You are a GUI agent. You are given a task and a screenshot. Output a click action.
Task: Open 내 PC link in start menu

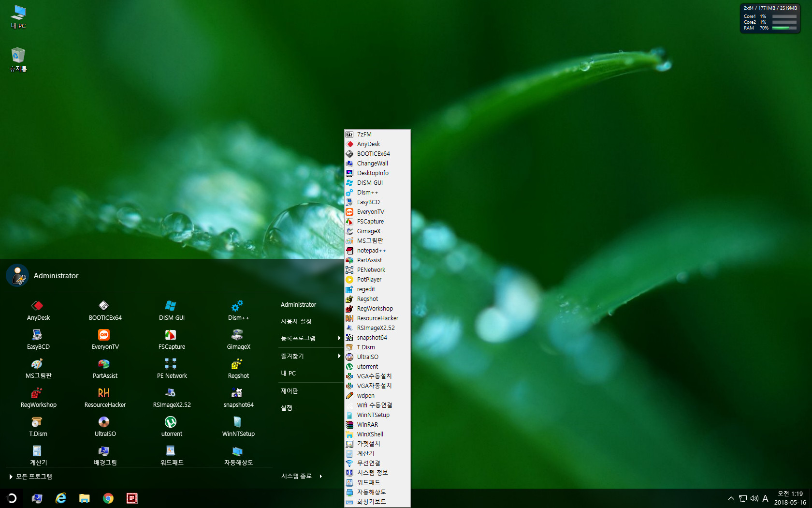click(x=289, y=374)
